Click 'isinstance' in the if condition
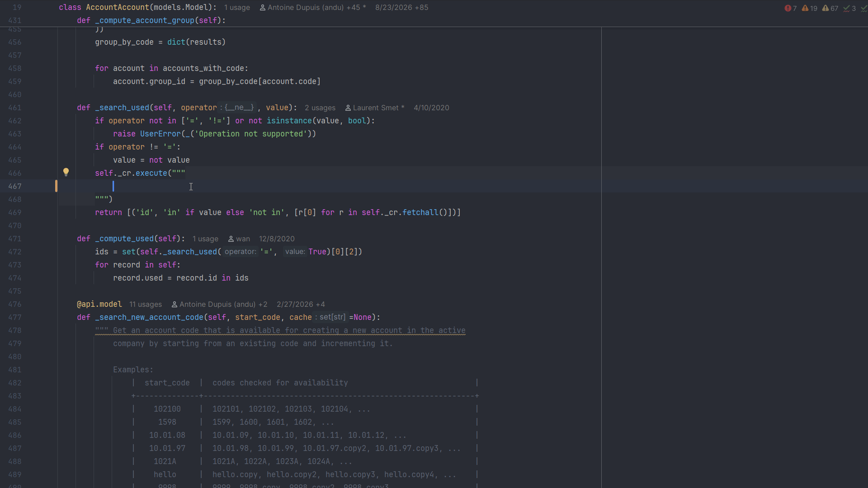This screenshot has width=868, height=488. click(x=289, y=121)
